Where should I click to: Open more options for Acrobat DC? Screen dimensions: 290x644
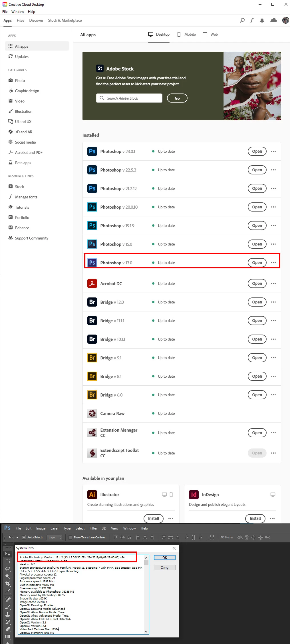(273, 283)
